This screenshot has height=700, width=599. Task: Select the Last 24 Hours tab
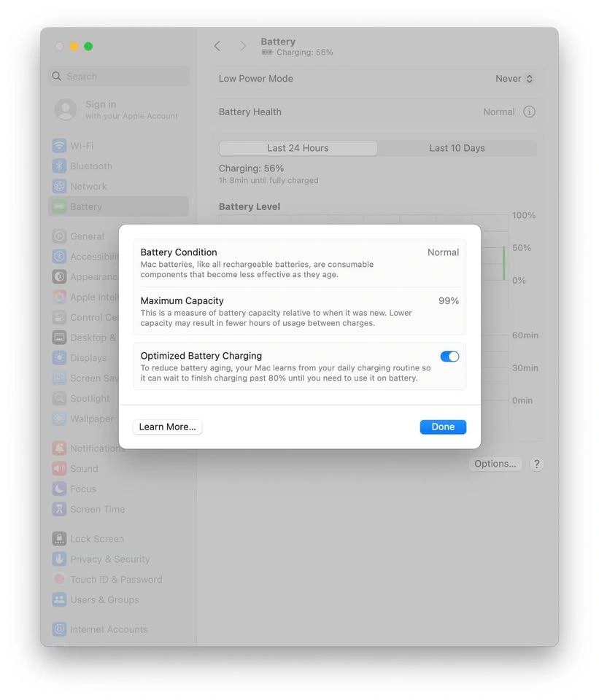click(x=298, y=148)
